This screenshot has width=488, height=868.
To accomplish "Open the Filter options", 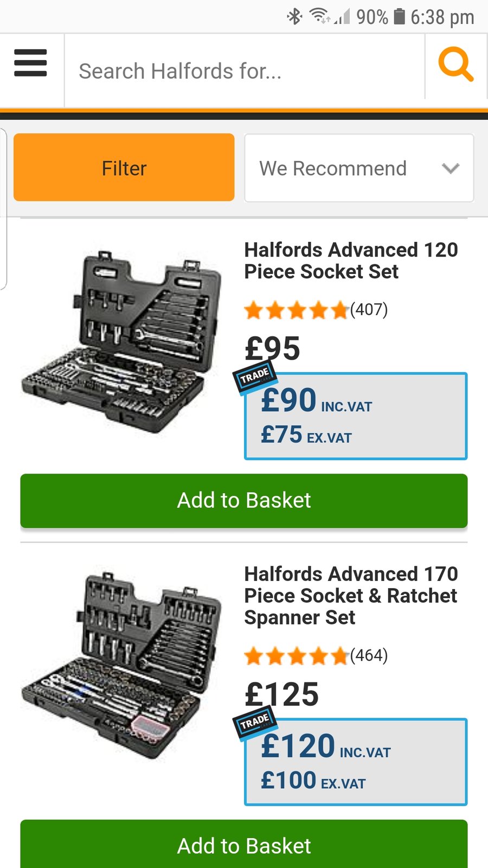I will (124, 168).
